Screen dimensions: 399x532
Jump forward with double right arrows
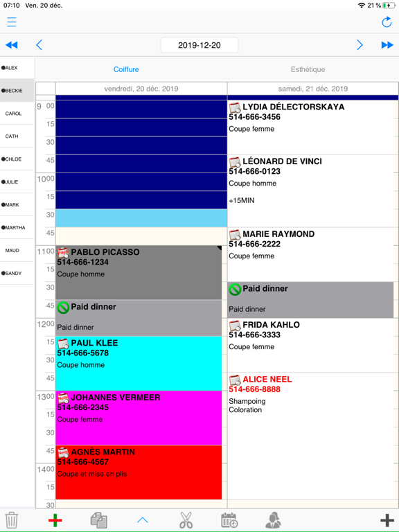pyautogui.click(x=387, y=45)
